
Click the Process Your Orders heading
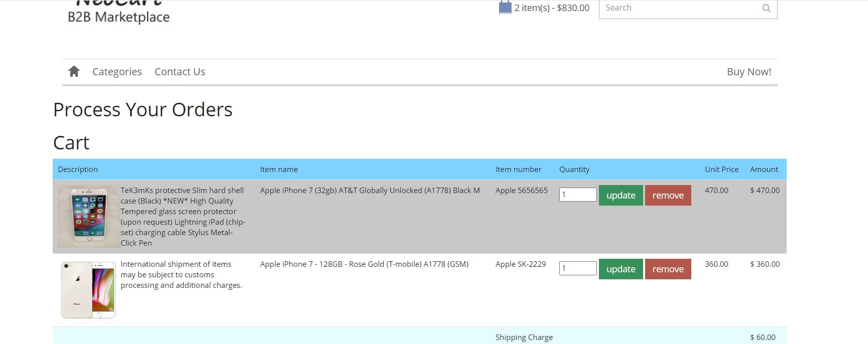pyautogui.click(x=143, y=110)
